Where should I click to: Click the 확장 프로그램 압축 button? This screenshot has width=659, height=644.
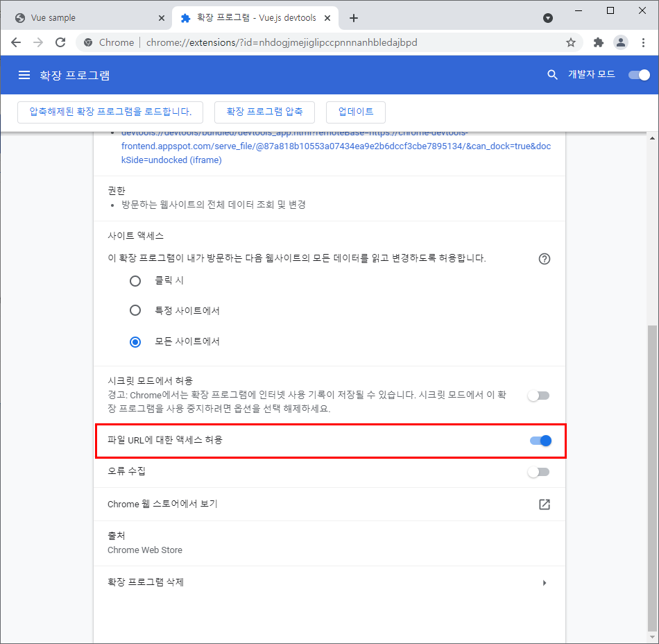(x=264, y=112)
